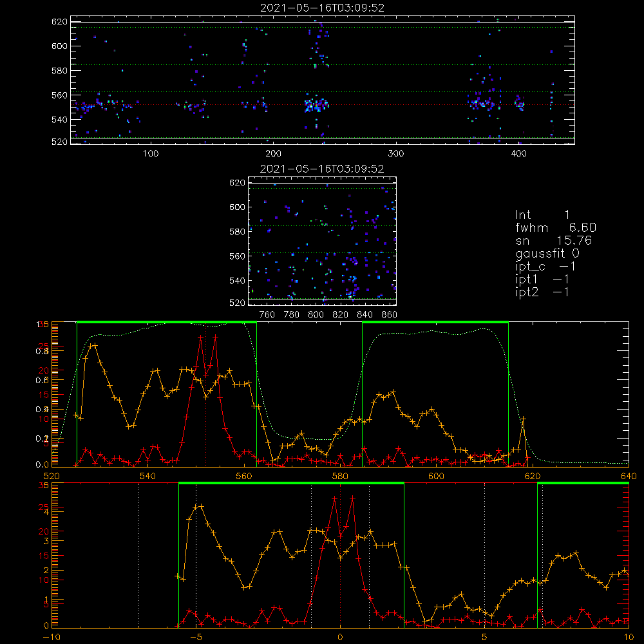Select the 'ipt1 -1' readout text
This screenshot has width=644, height=644.
pyautogui.click(x=542, y=279)
